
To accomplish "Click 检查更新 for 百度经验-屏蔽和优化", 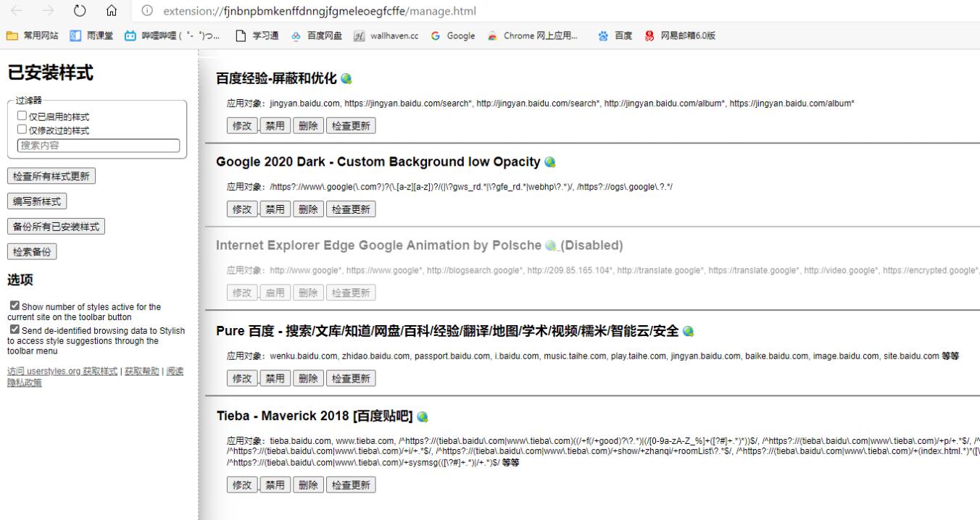I will (x=351, y=126).
